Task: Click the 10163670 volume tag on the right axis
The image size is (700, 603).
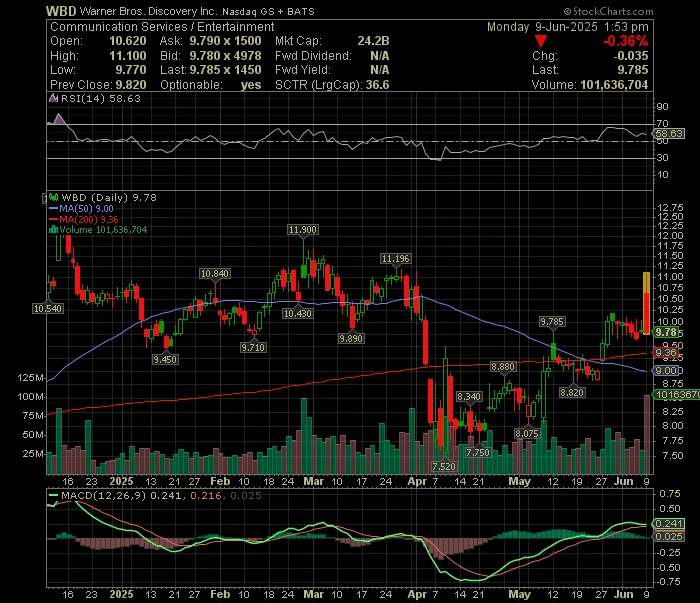Action: coord(677,395)
